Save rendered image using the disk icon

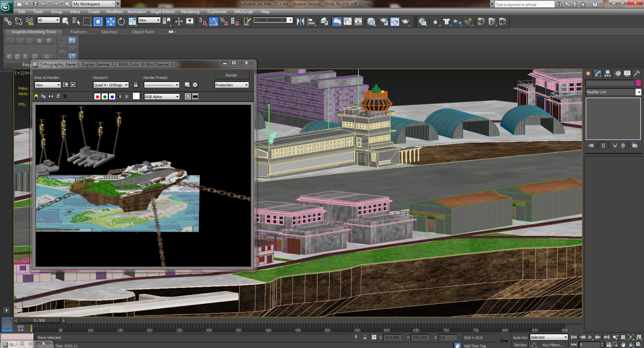pos(36,97)
